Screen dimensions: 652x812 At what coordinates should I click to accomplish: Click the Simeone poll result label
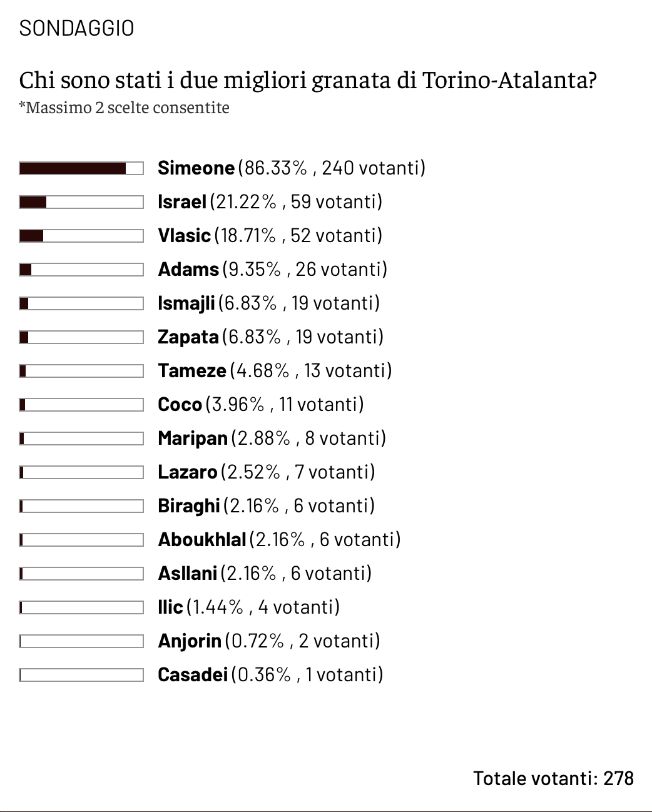click(291, 168)
